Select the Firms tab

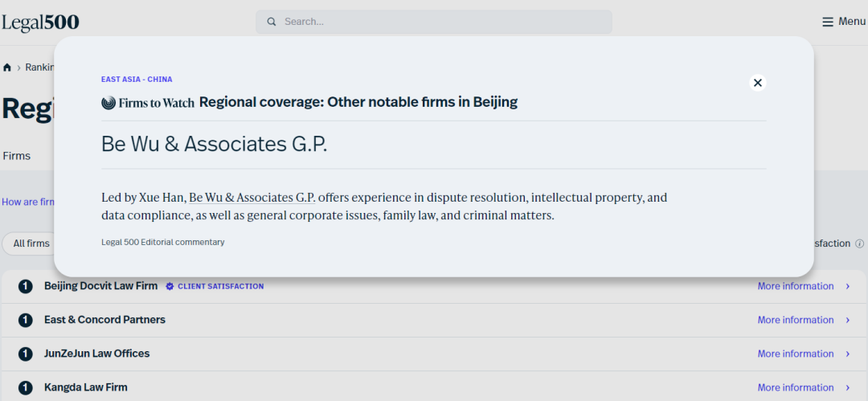pos(17,156)
